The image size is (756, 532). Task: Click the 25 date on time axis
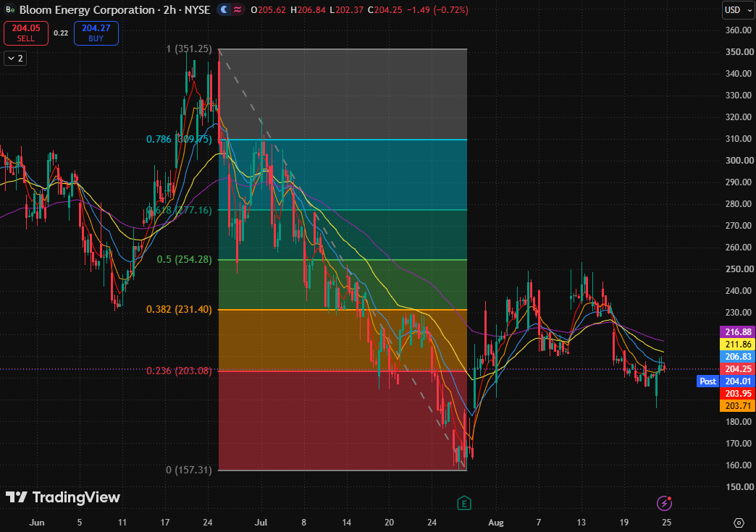(x=666, y=523)
